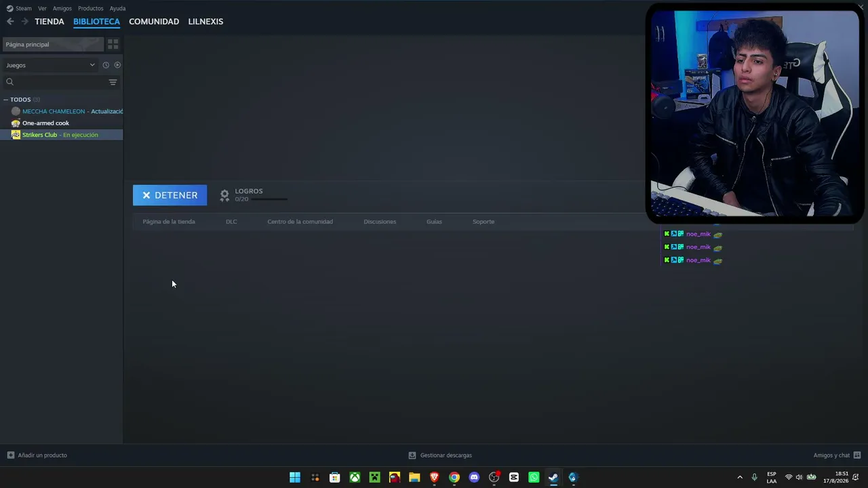Open the Ayuda menu
The image size is (868, 488).
click(117, 8)
